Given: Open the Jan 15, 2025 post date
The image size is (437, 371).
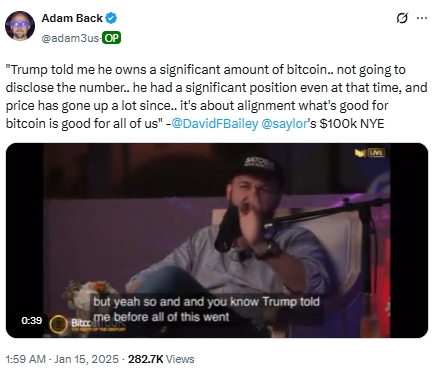Looking at the screenshot, I should point(86,359).
